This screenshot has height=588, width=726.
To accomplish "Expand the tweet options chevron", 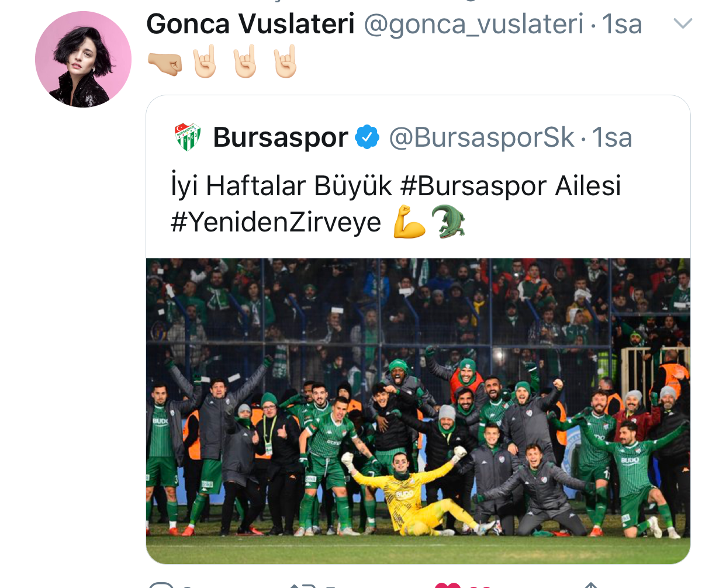I will [683, 23].
